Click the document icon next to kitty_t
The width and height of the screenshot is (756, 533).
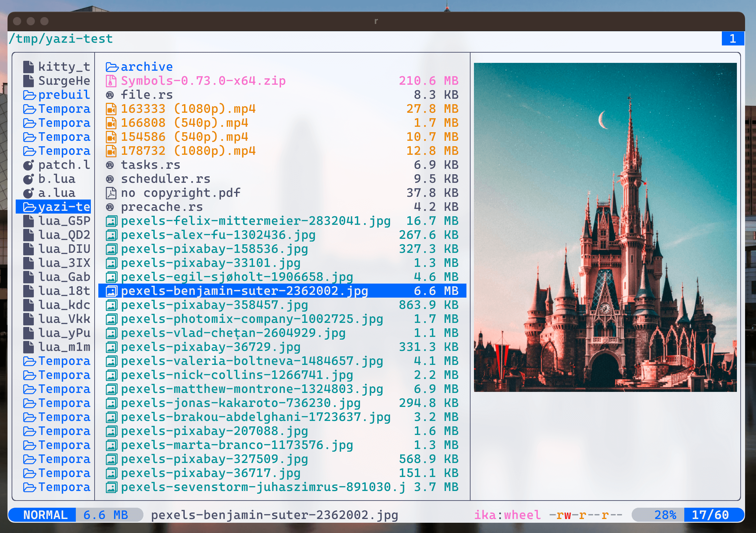(x=29, y=67)
